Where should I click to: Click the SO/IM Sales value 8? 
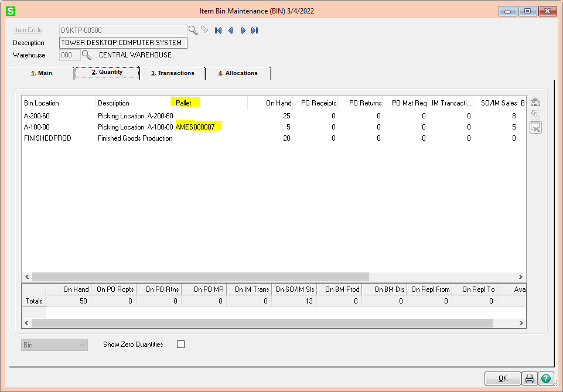point(514,116)
